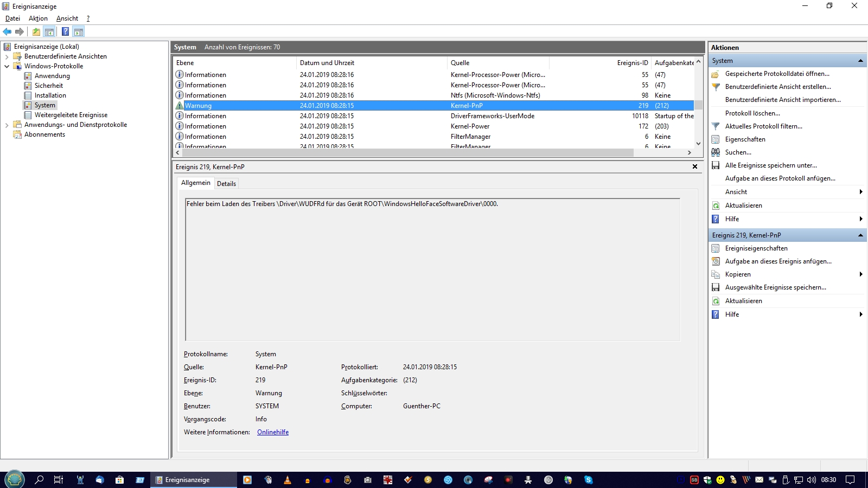Viewport: 868px width, 488px height.
Task: Collapse the Ereignis 219, Kernel-PnP actions section
Action: [860, 235]
